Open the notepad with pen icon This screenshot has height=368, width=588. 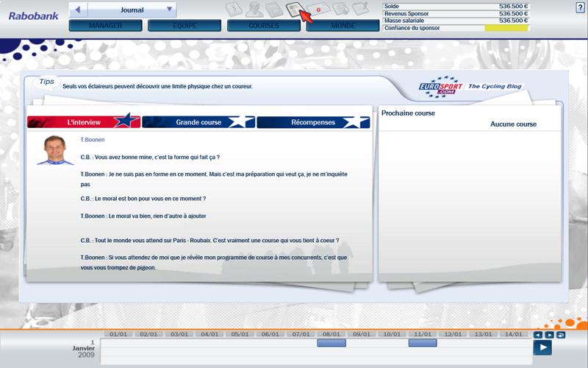point(359,10)
